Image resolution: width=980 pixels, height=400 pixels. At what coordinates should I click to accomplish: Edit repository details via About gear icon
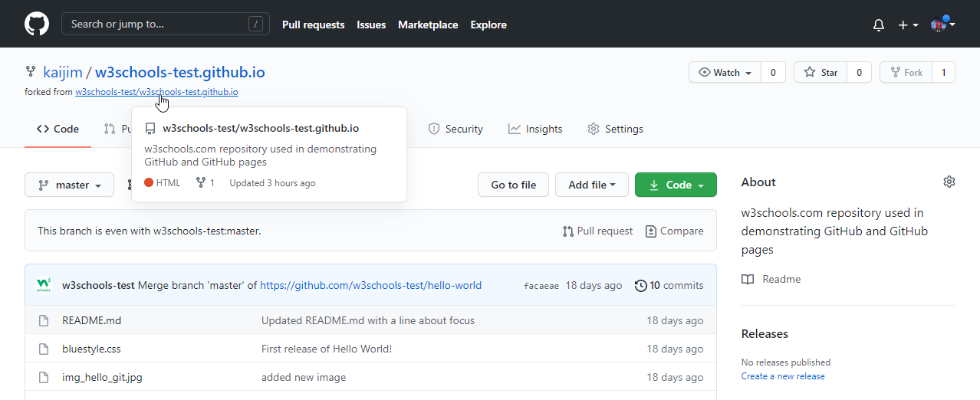(949, 182)
